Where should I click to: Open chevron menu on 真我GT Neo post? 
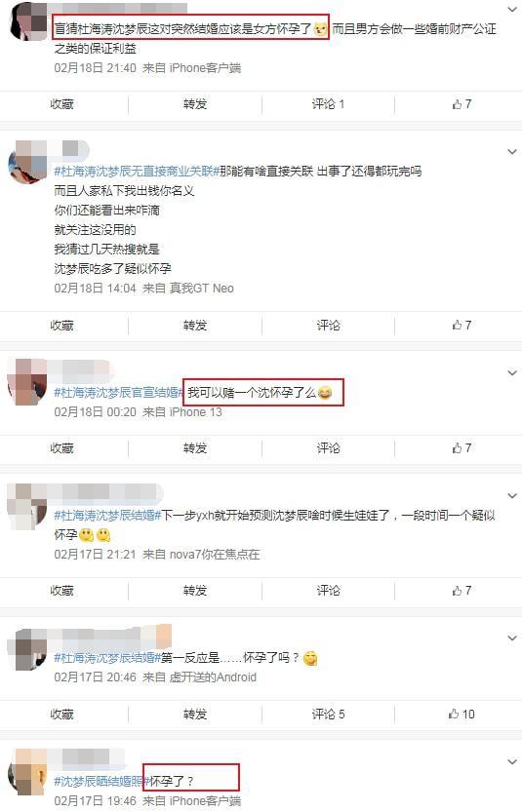point(512,152)
